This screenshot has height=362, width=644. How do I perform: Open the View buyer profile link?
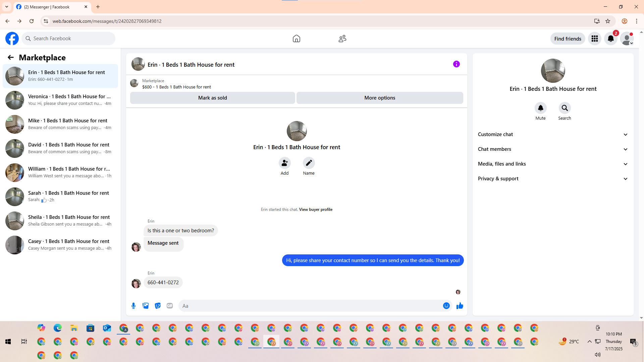(316, 209)
